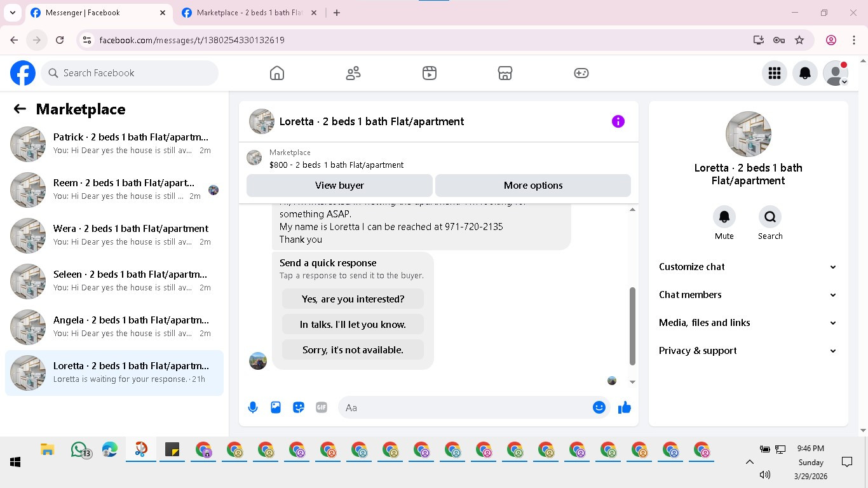
Task: Open Seleen's conversation
Action: point(114,281)
